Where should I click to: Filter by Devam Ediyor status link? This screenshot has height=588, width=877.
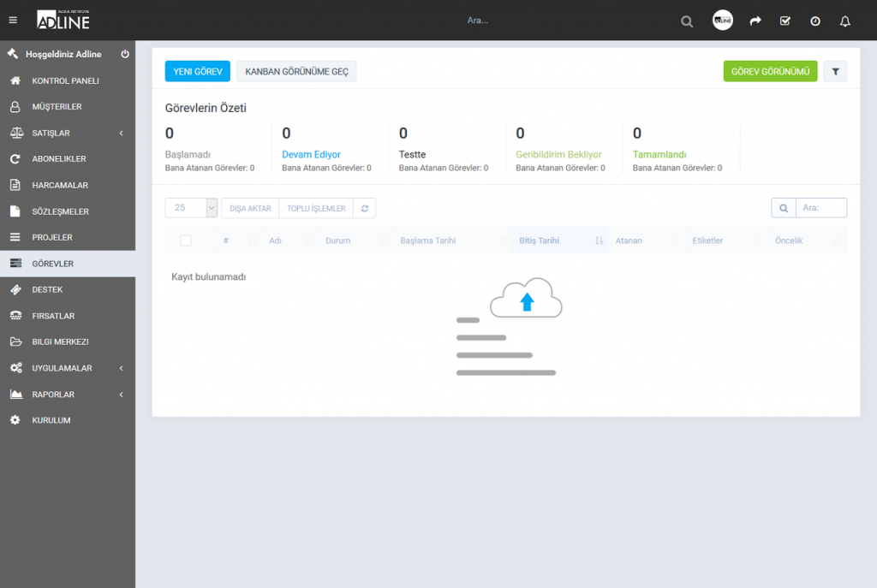[311, 155]
